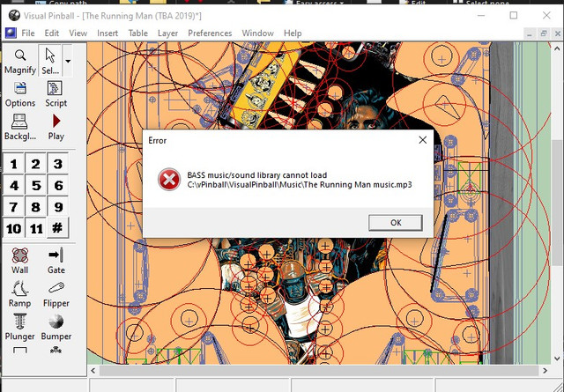Toggle layer 8 visibility

coord(35,207)
